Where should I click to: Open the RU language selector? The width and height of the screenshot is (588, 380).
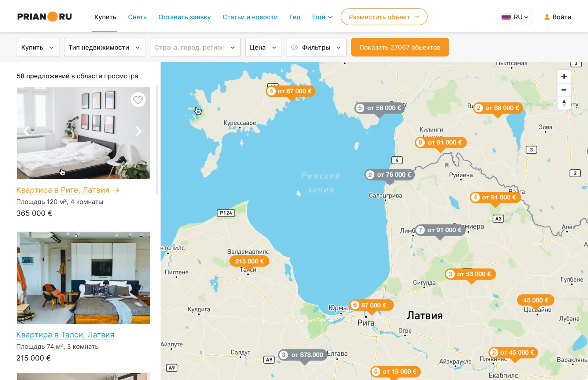[515, 17]
